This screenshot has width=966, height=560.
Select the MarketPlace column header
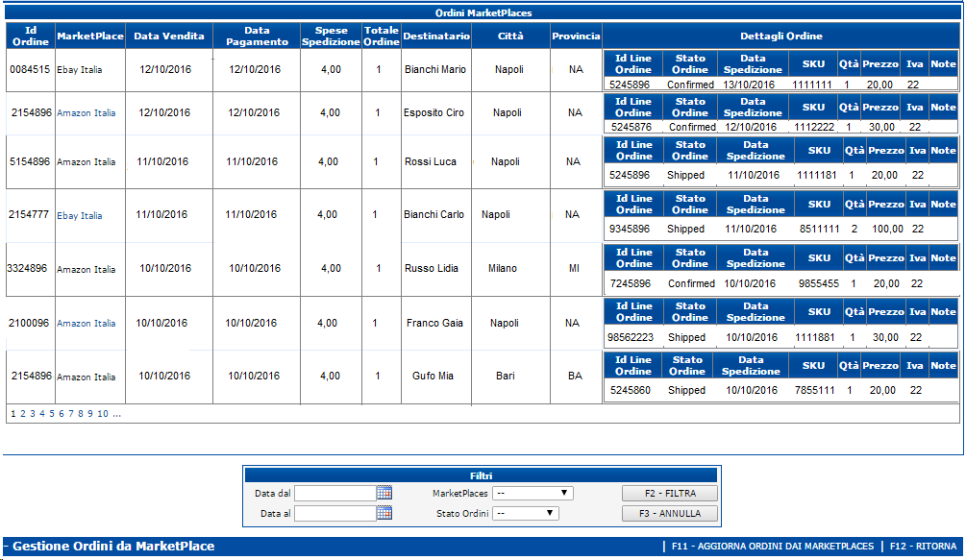click(90, 36)
